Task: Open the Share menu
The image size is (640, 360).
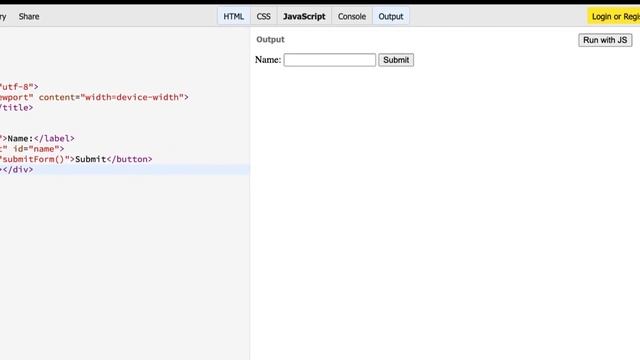Action: pyautogui.click(x=29, y=16)
